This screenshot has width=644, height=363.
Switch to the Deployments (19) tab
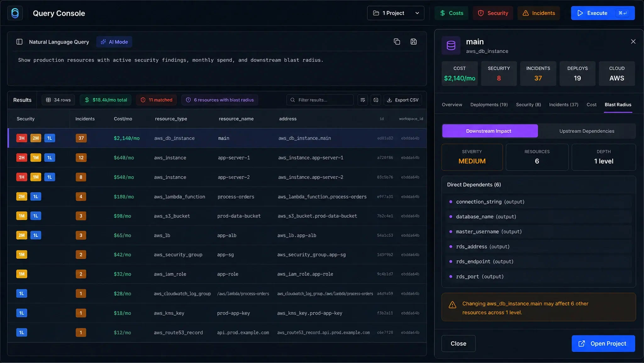489,105
